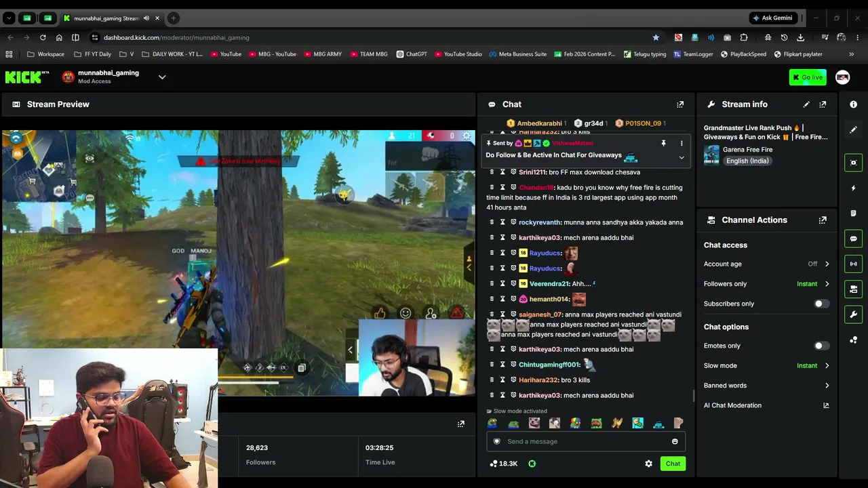Viewport: 868px width, 488px height.
Task: Toggle the Chat widget sidebar icon
Action: (x=854, y=239)
